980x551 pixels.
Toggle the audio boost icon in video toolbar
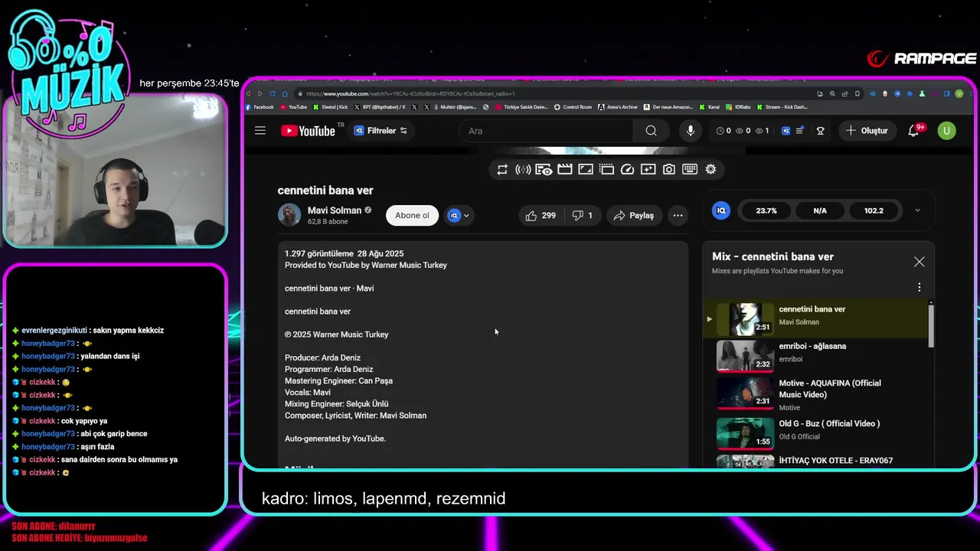coord(523,170)
